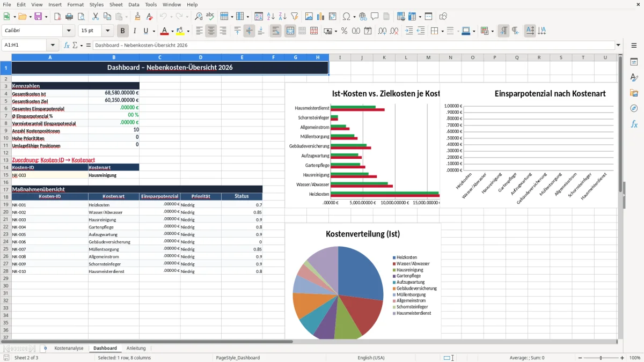Click the Print icon
This screenshot has height=362, width=644.
pos(69,17)
